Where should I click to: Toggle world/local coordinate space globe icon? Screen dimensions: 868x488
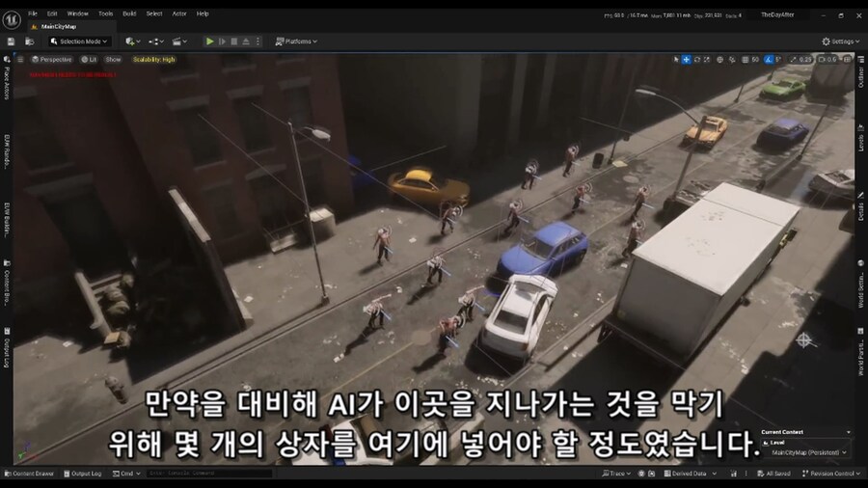coord(720,59)
